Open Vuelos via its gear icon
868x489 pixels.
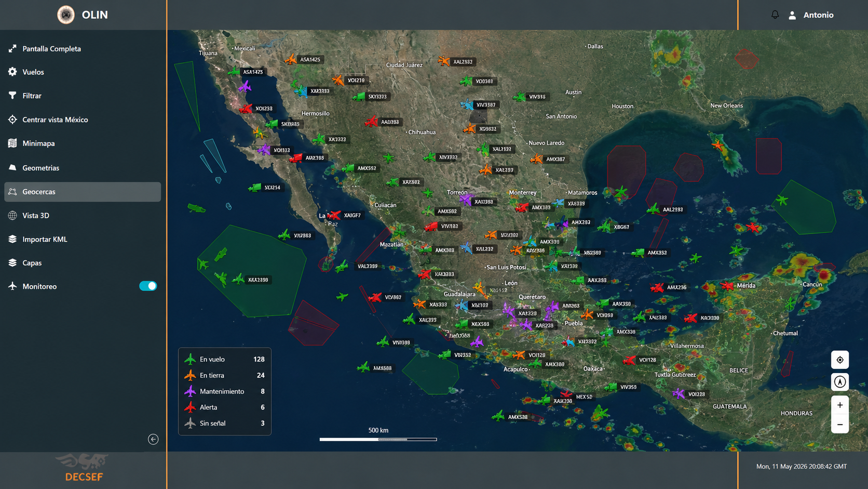(12, 72)
